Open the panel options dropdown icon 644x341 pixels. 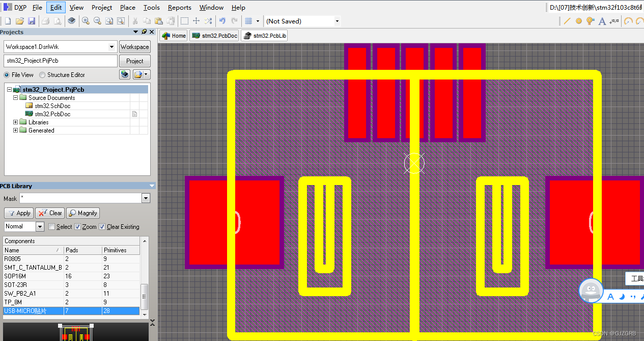(x=141, y=74)
